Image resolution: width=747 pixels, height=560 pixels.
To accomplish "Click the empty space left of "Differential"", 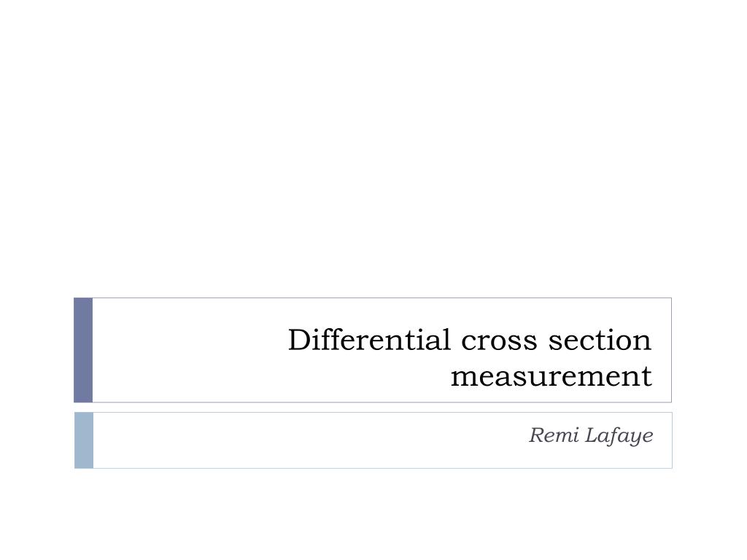I will [190, 340].
